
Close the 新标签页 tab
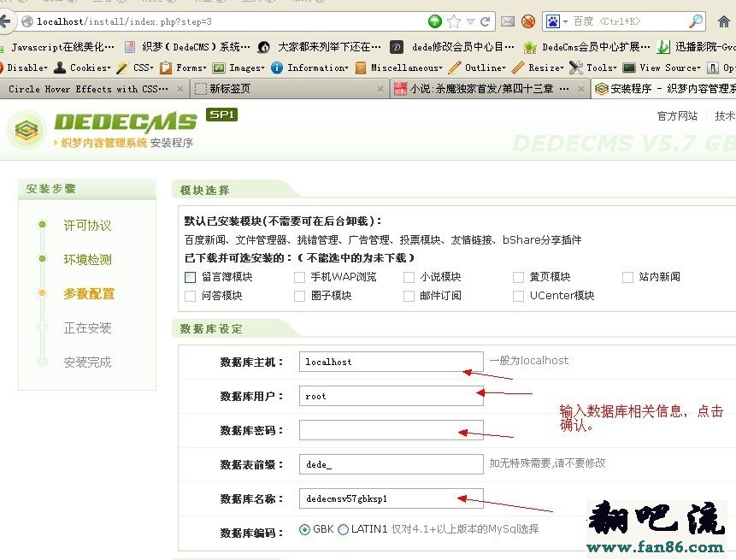pos(380,89)
